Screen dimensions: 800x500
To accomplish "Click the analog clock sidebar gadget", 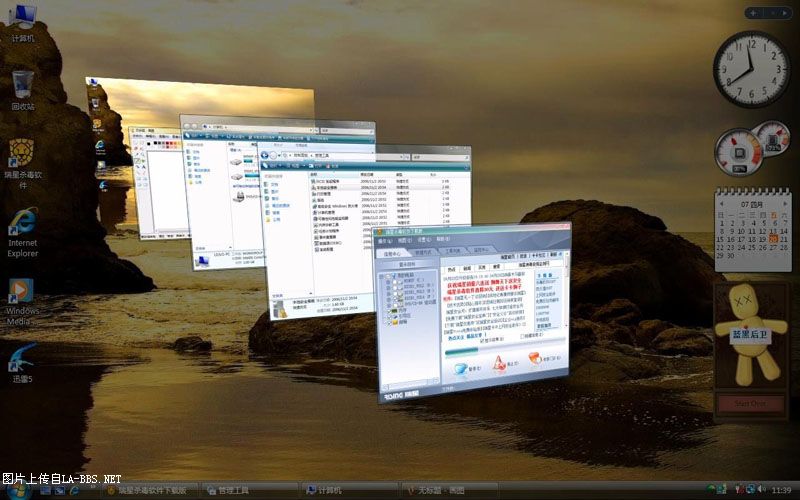I will point(750,69).
